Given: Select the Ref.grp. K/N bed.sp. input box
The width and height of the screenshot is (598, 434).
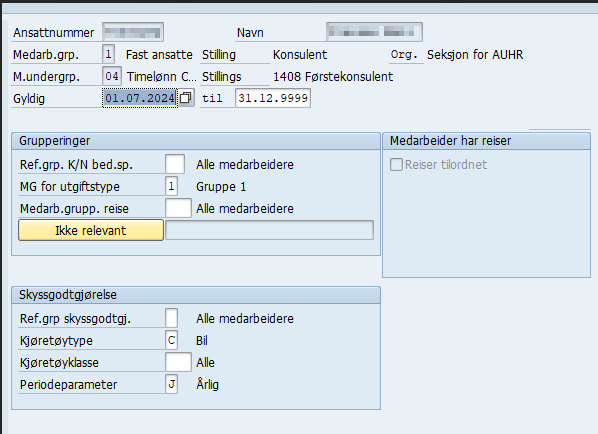Looking at the screenshot, I should pyautogui.click(x=175, y=164).
